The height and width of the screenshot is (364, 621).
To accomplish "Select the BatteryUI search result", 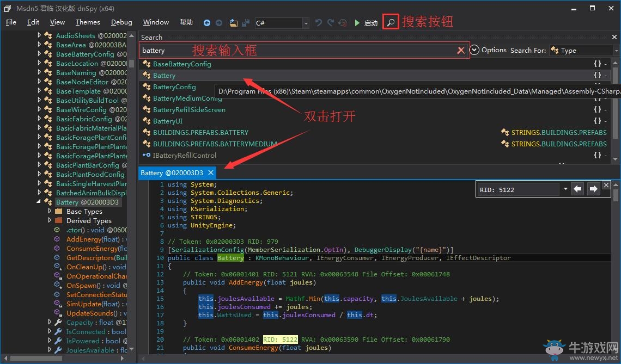I will pyautogui.click(x=168, y=121).
